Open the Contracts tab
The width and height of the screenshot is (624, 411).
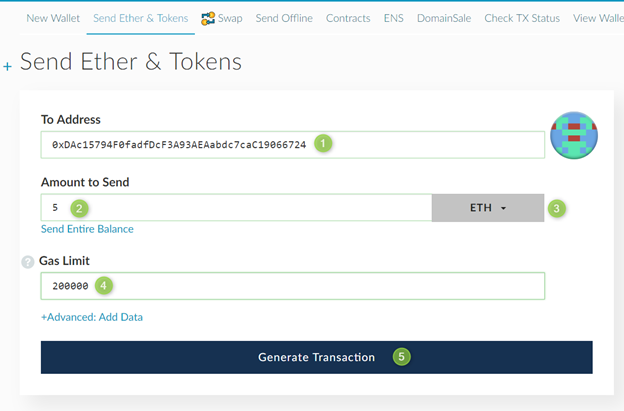tap(348, 18)
